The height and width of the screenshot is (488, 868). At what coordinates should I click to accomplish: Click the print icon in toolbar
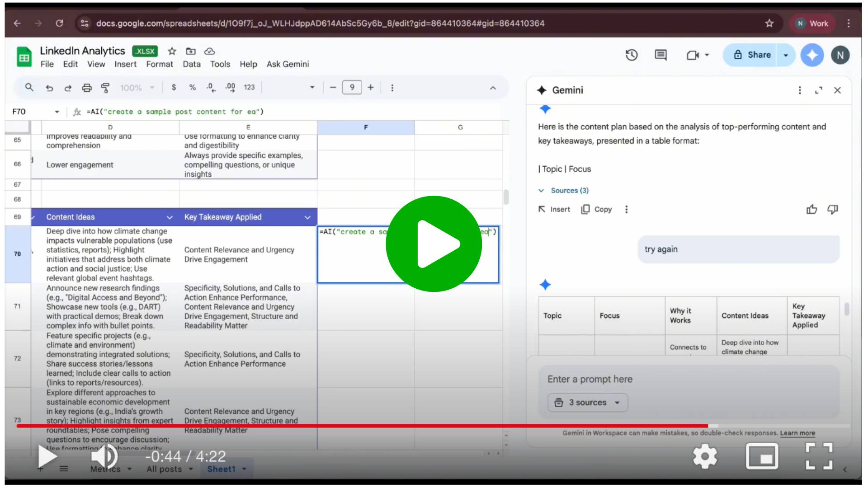tap(86, 88)
